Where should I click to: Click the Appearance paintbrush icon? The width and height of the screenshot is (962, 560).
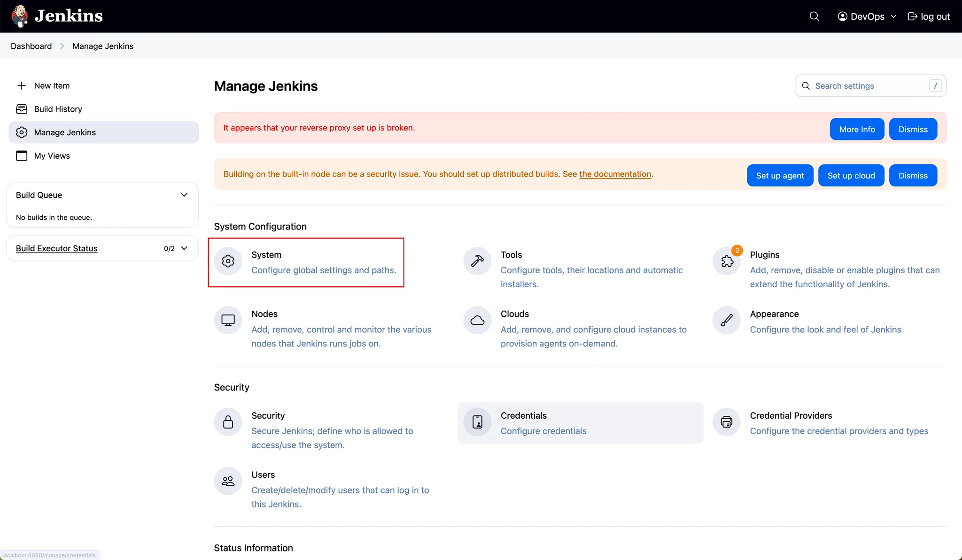(x=727, y=320)
